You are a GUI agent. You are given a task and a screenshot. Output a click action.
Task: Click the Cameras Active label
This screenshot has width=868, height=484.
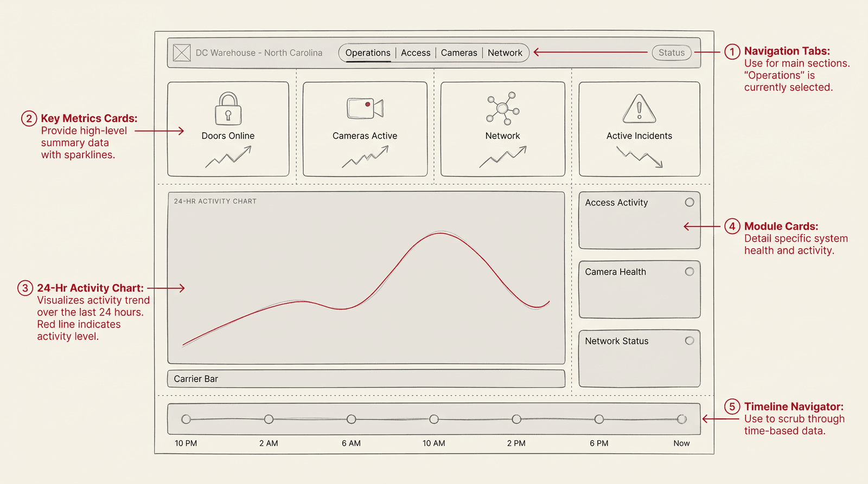tap(365, 136)
